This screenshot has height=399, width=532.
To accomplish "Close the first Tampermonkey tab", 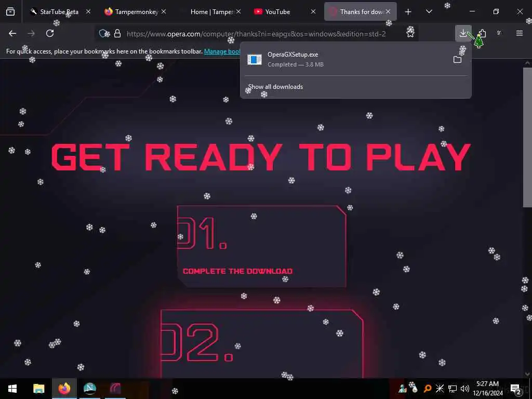I will coord(164,11).
